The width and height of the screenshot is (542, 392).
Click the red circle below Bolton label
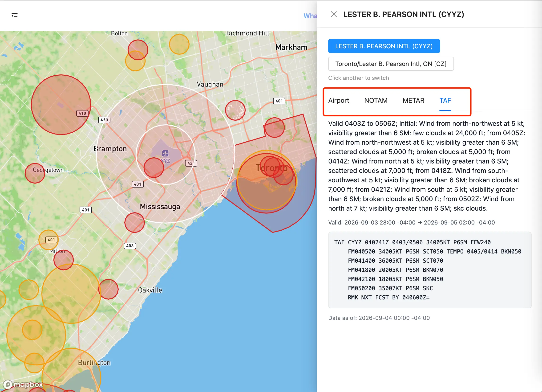coord(138,50)
